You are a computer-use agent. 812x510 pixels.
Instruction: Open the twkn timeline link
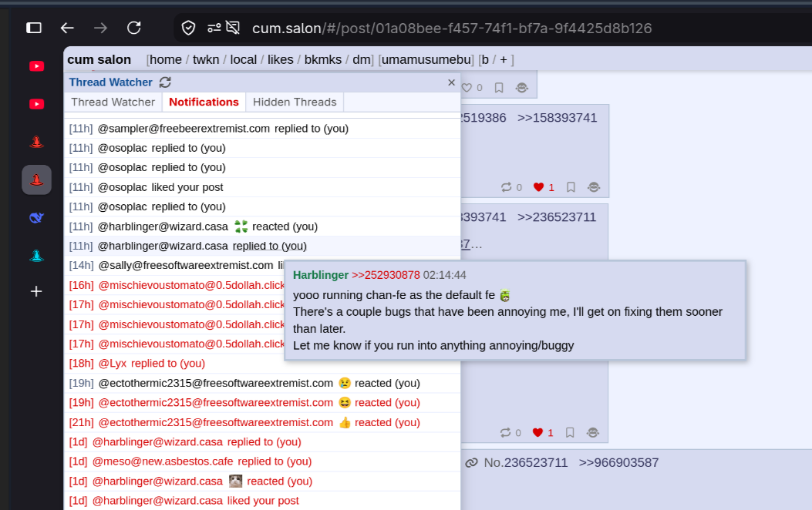coord(206,59)
